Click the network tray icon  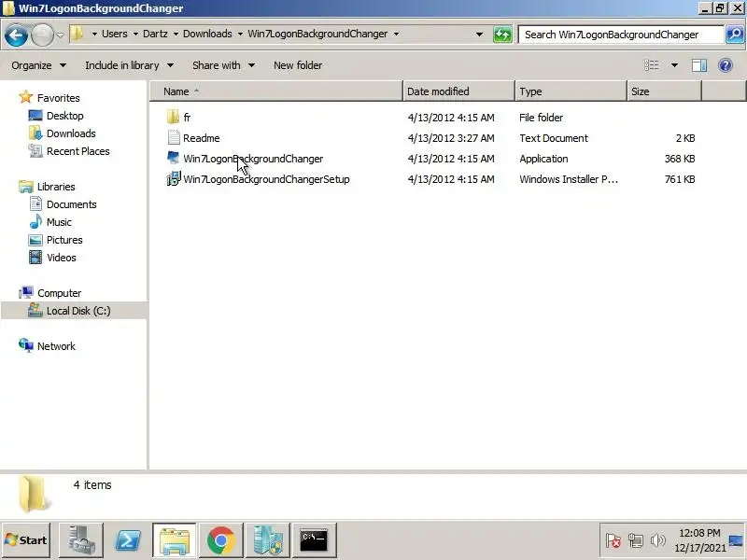click(x=636, y=540)
